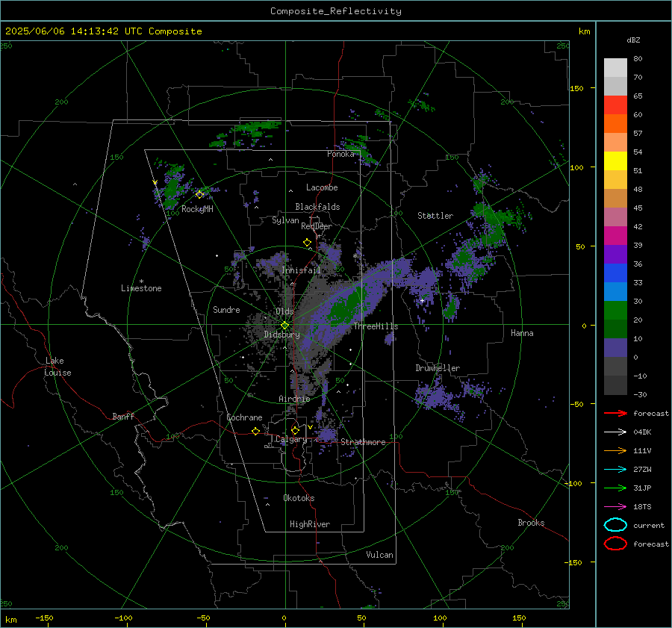Click the Innisfail city label
Viewport: 672px width, 628px height.
(x=301, y=270)
